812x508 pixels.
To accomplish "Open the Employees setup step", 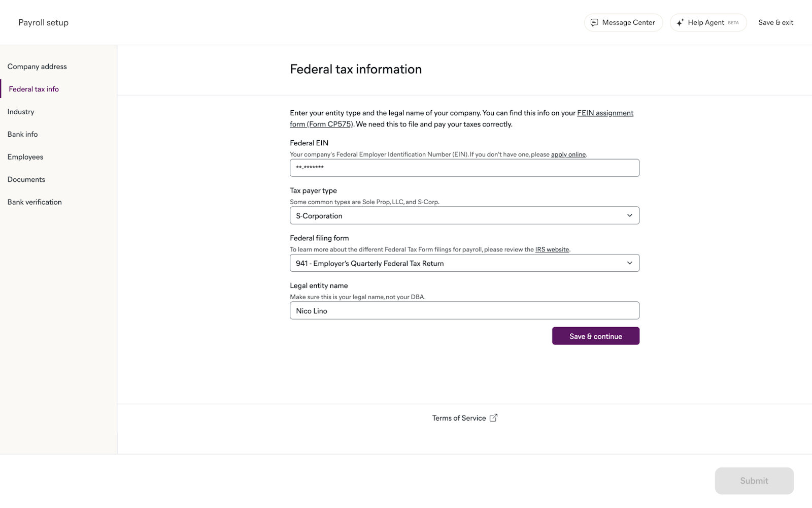I will pyautogui.click(x=25, y=157).
